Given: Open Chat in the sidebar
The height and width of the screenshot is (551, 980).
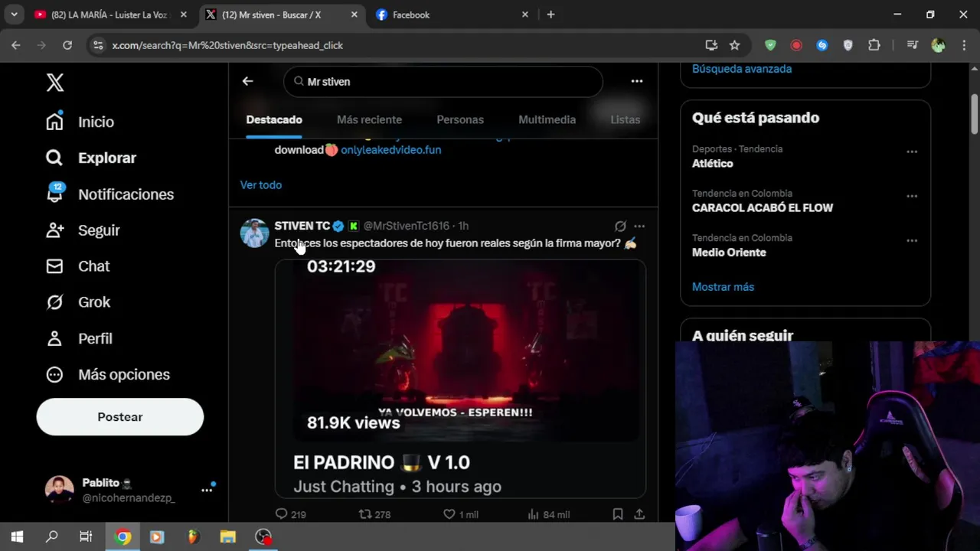Looking at the screenshot, I should coord(78,266).
